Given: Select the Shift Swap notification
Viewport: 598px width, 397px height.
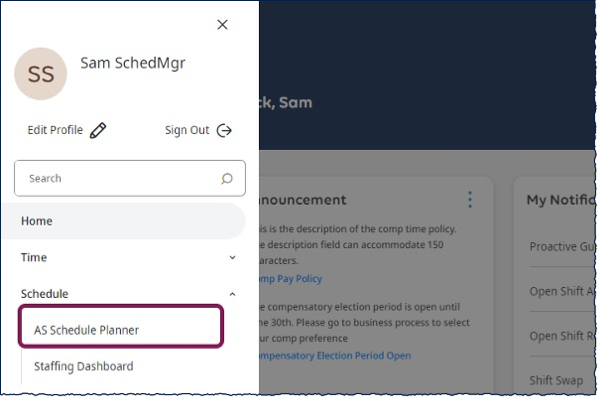Looking at the screenshot, I should 556,380.
